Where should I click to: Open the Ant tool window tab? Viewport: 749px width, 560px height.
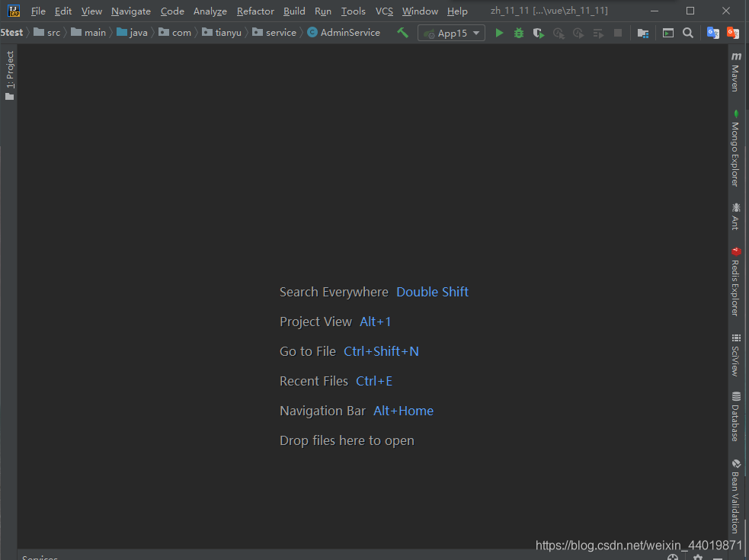tap(735, 216)
